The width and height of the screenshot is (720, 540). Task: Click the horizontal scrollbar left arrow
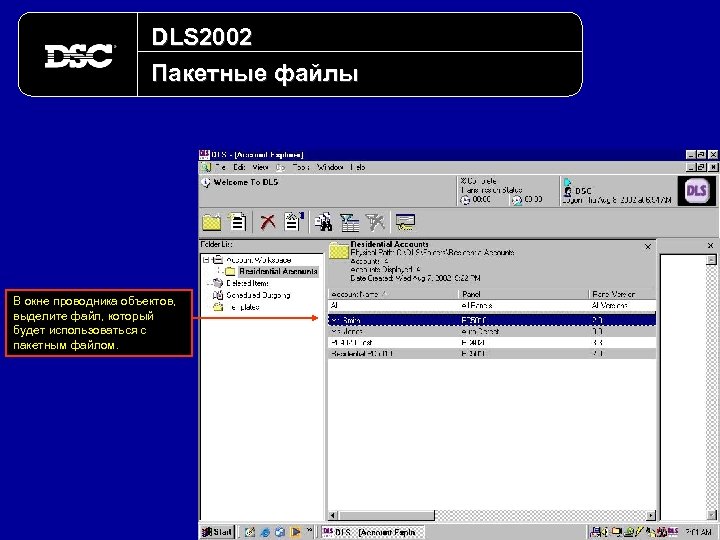click(334, 515)
